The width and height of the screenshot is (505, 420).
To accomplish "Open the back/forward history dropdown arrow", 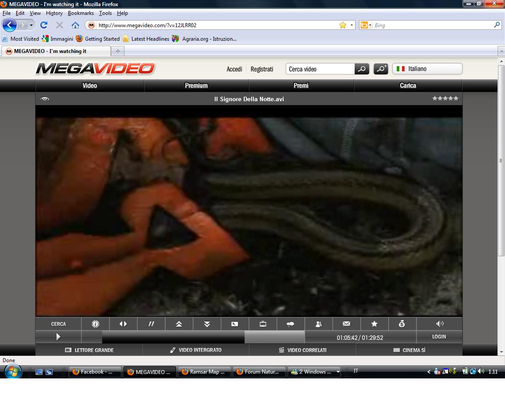I will 31,25.
